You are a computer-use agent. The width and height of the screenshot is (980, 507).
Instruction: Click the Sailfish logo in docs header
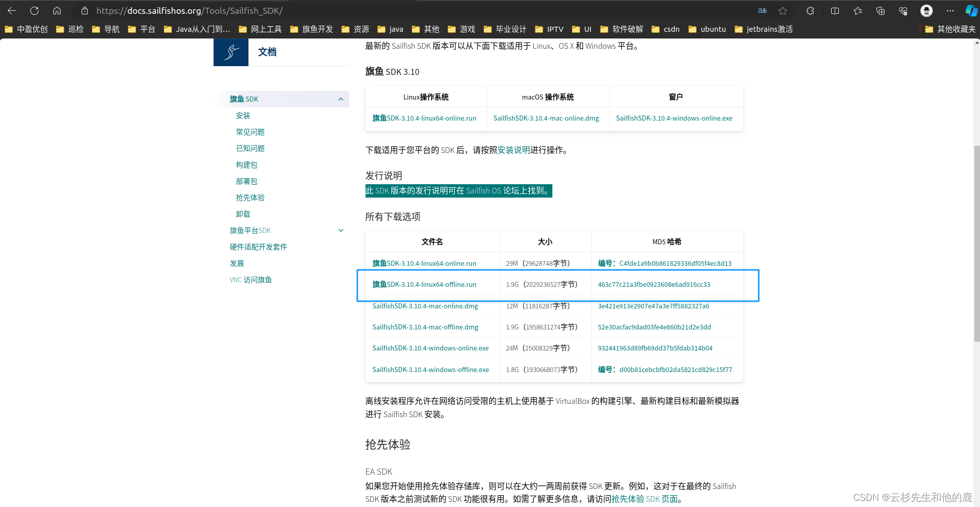tap(231, 52)
